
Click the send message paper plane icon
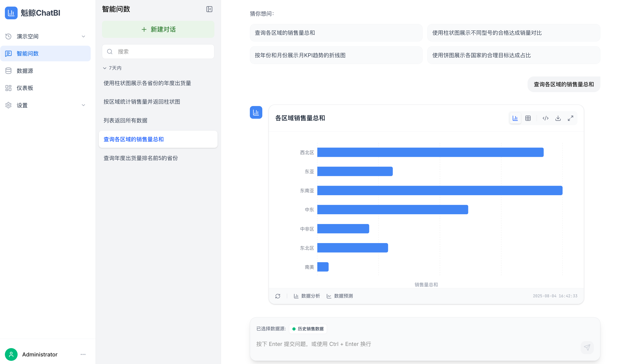587,347
